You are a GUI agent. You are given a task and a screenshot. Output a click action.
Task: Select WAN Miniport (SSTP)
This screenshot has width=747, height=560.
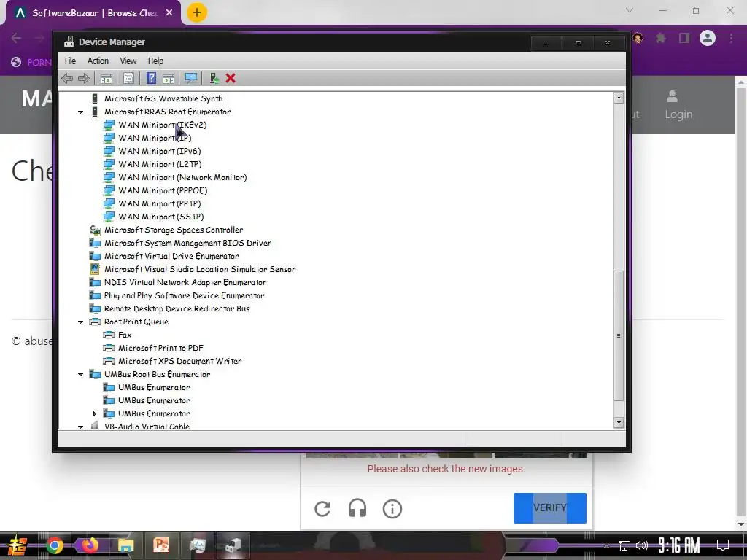click(x=161, y=217)
